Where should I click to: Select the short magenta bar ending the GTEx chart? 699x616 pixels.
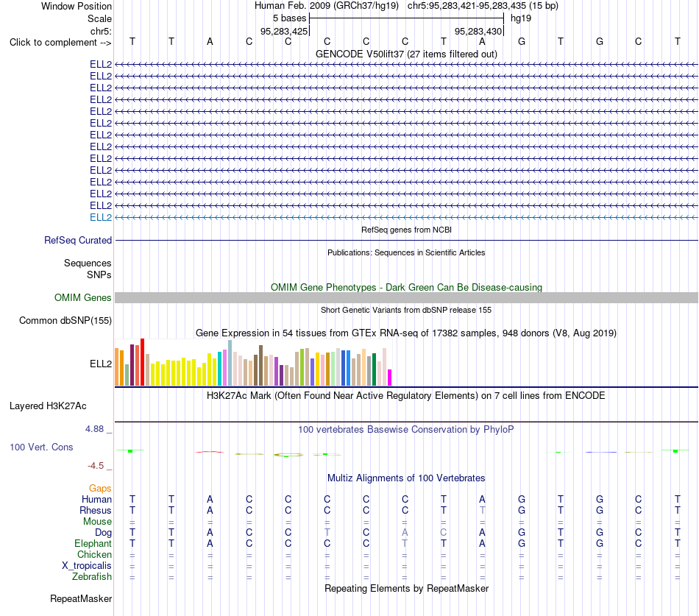[390, 378]
